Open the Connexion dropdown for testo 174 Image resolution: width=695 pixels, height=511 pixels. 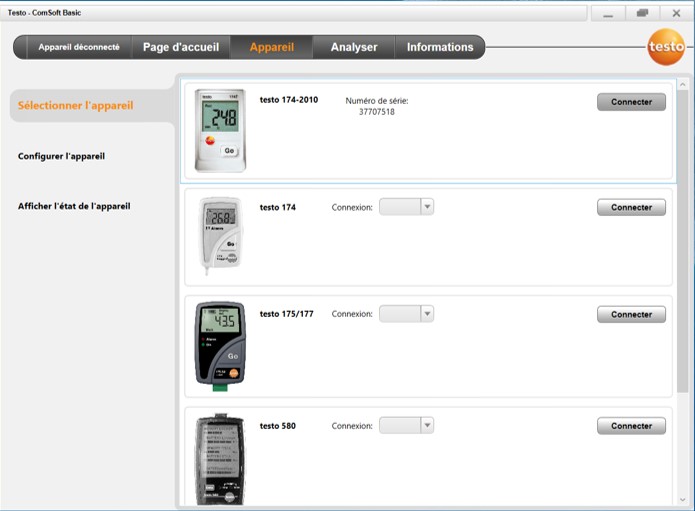407,207
